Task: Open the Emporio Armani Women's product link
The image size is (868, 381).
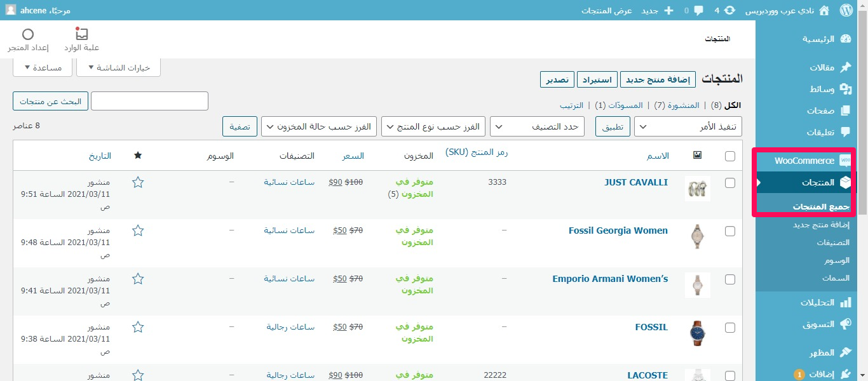Action: [x=609, y=279]
